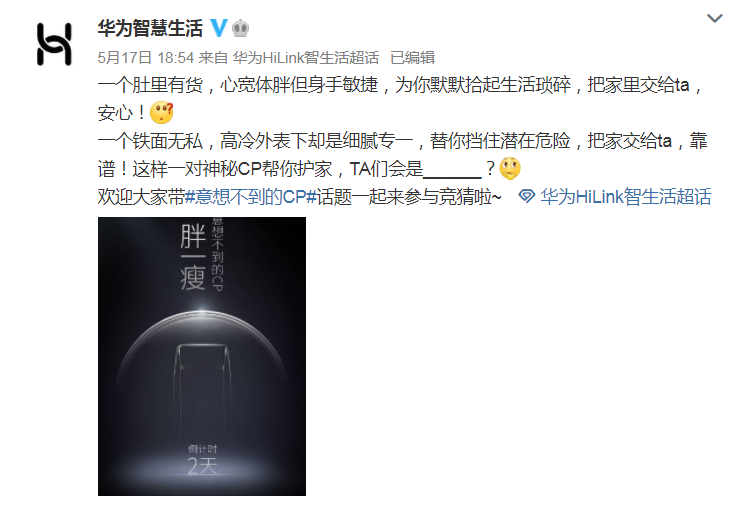Expand the post options chevron
This screenshot has width=748, height=505.
click(x=715, y=19)
